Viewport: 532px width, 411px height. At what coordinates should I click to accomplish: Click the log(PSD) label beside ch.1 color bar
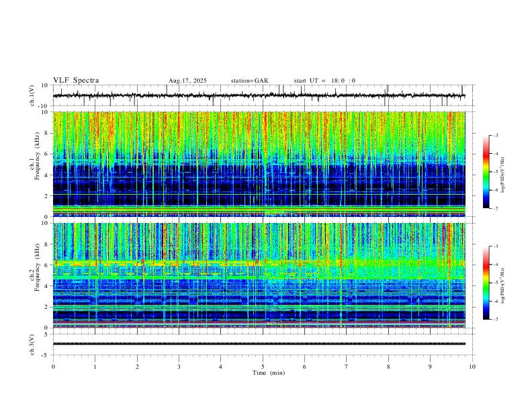click(x=503, y=175)
